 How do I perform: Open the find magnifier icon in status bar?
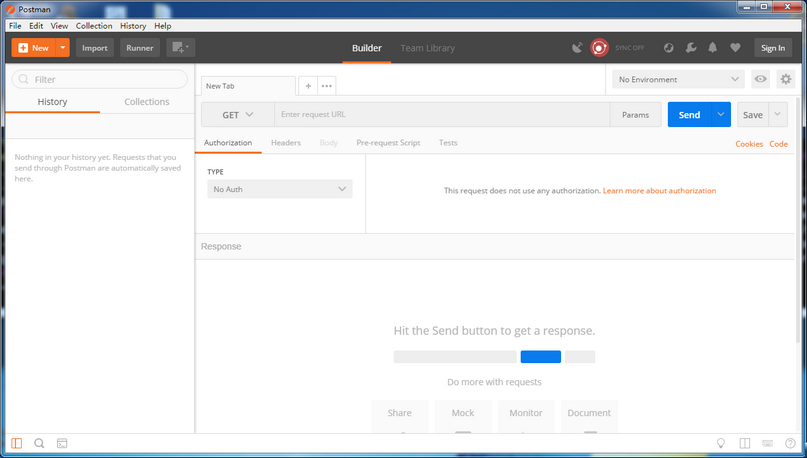tap(39, 443)
